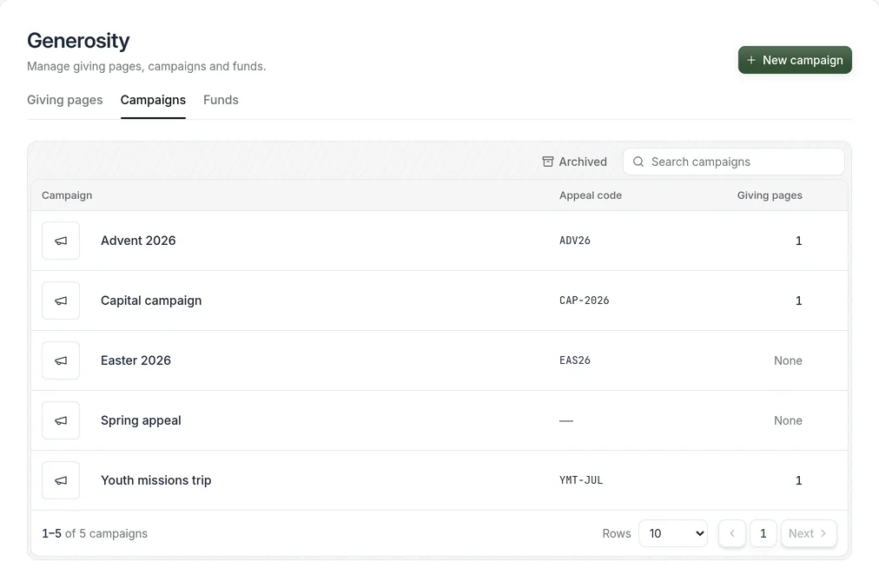
Task: Click Capital campaign giving pages count
Action: pos(798,301)
